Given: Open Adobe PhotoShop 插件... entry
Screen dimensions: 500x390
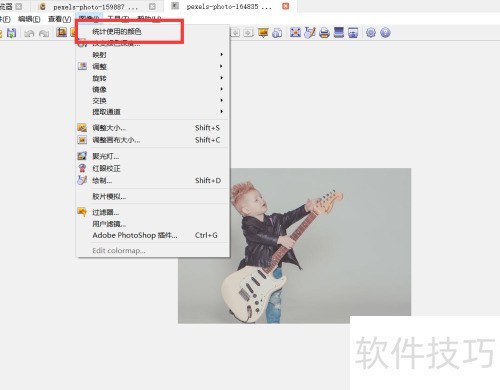Looking at the screenshot, I should click(x=153, y=235).
